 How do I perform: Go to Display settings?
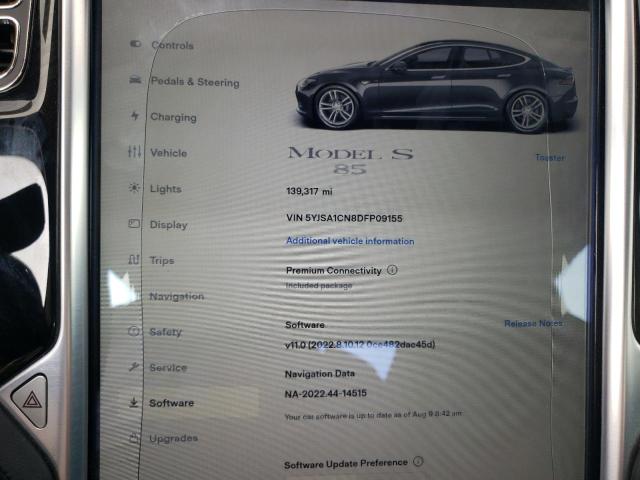169,225
